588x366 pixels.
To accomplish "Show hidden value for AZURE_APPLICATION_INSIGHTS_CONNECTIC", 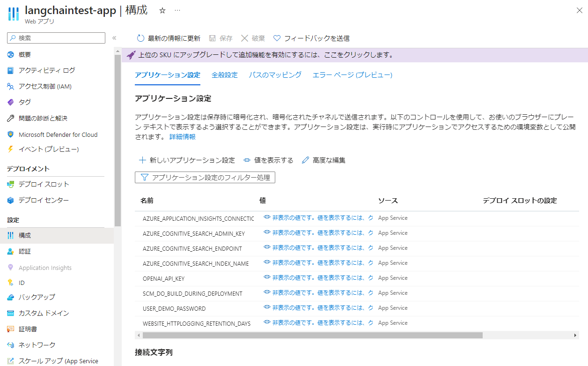I will click(318, 217).
